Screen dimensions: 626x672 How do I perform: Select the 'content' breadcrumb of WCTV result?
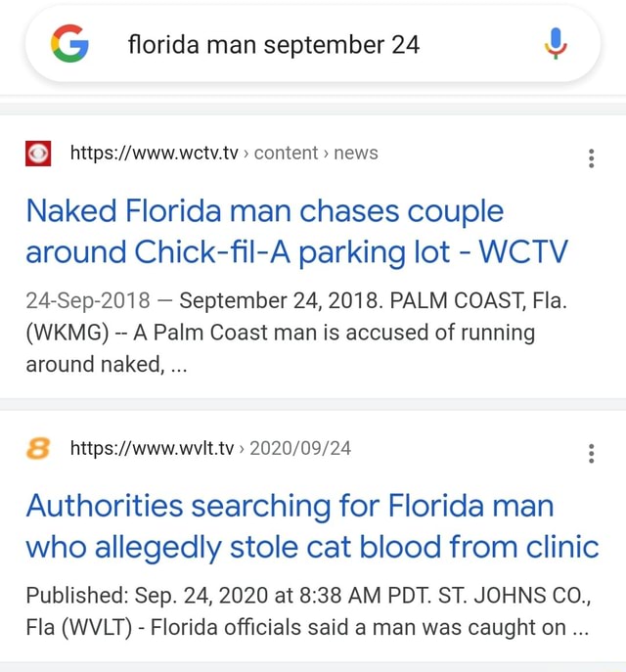click(286, 153)
